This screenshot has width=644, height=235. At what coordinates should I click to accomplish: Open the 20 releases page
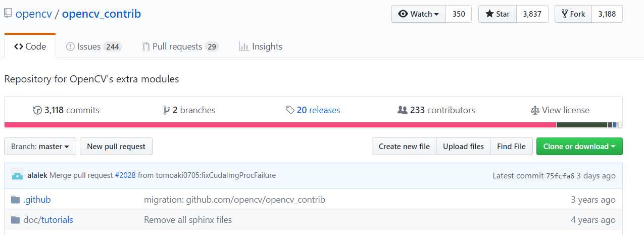tap(313, 110)
